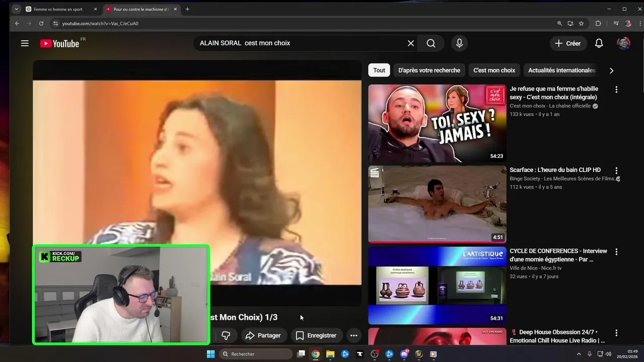Open 'Je refuse que ma femme s'habille sexy' title
The height and width of the screenshot is (362, 644).
(554, 93)
